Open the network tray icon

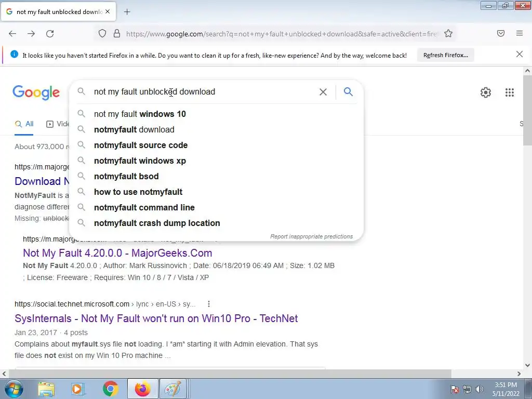click(x=467, y=389)
